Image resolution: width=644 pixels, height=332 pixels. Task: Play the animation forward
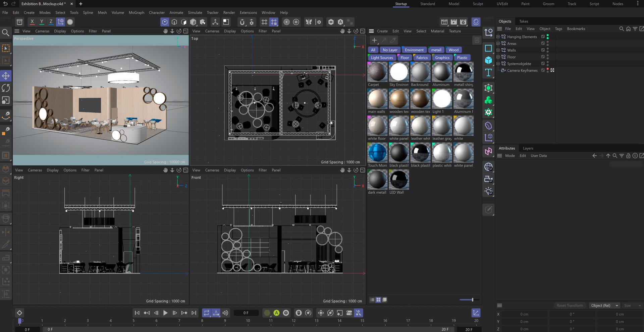pos(165,313)
